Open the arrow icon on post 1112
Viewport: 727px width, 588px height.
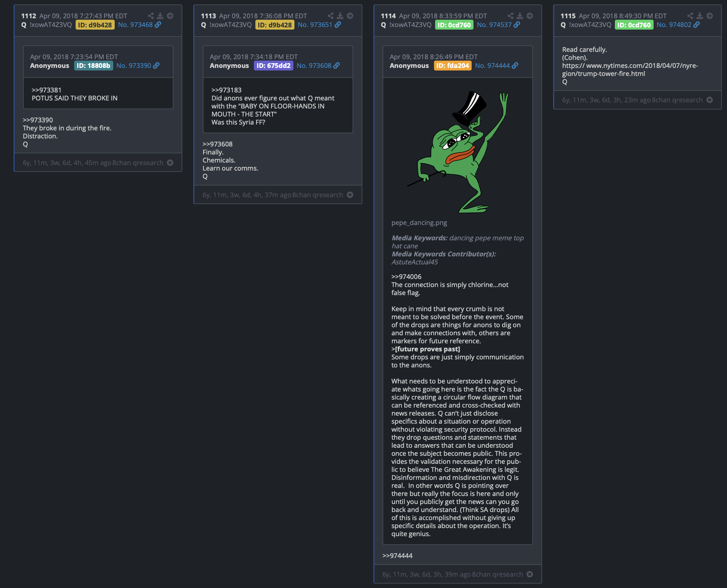pos(170,16)
